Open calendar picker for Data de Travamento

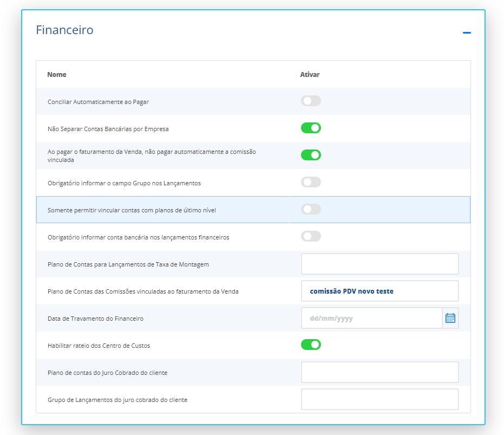(450, 318)
